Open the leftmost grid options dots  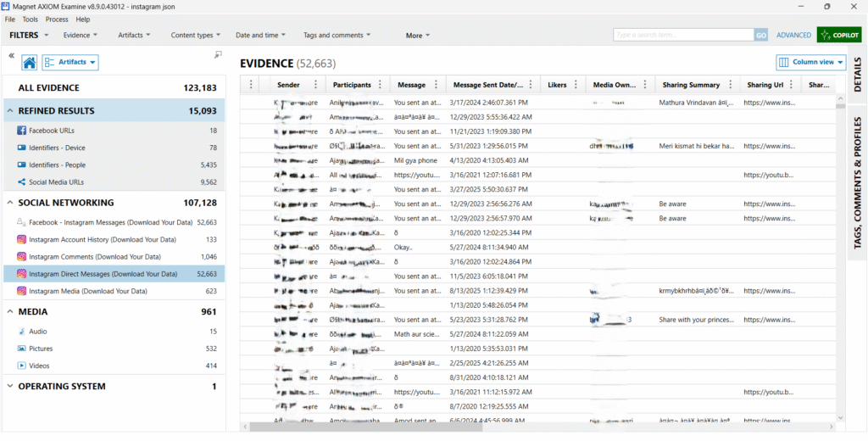pos(251,85)
